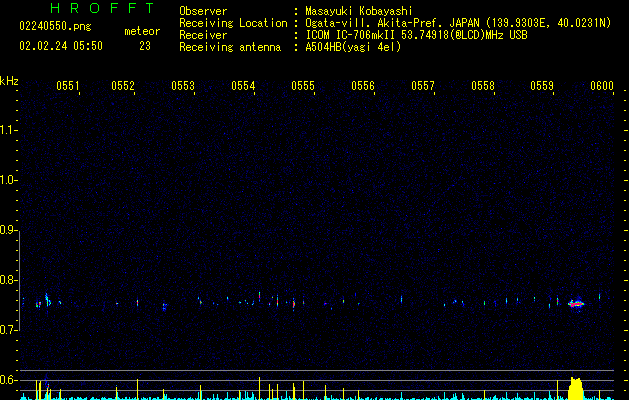Click the 0552 time marker
Viewport: 629px width, 400px height.
tap(123, 86)
